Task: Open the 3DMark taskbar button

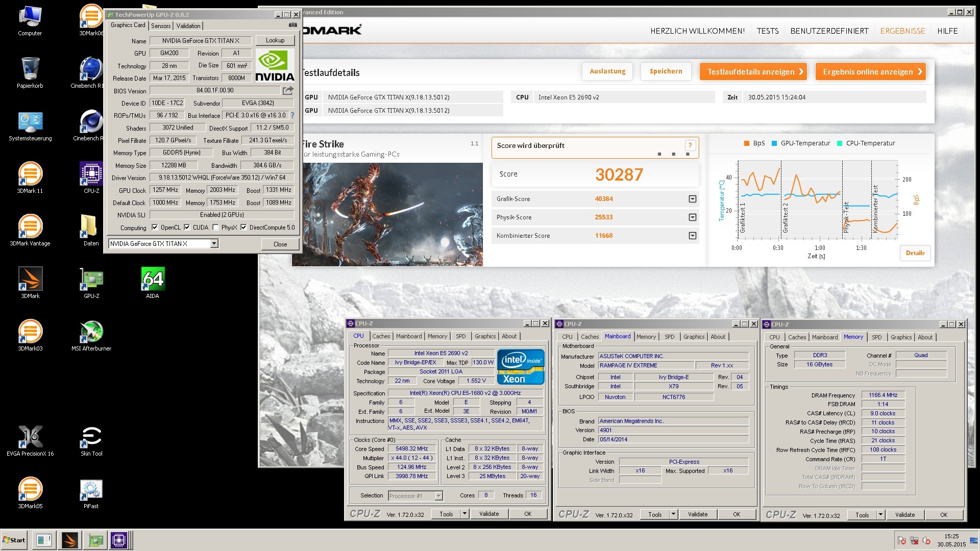Action: click(69, 540)
